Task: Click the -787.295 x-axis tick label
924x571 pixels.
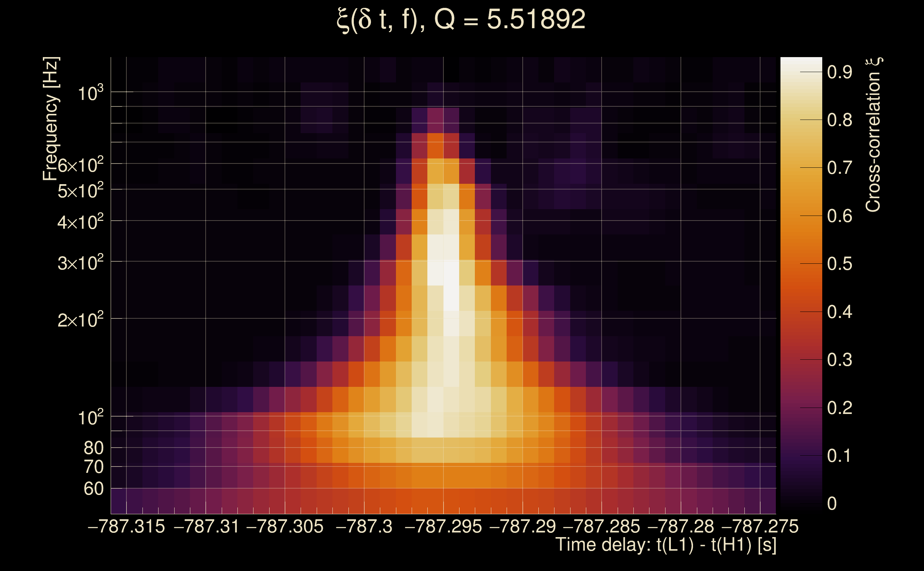Action: pyautogui.click(x=443, y=526)
